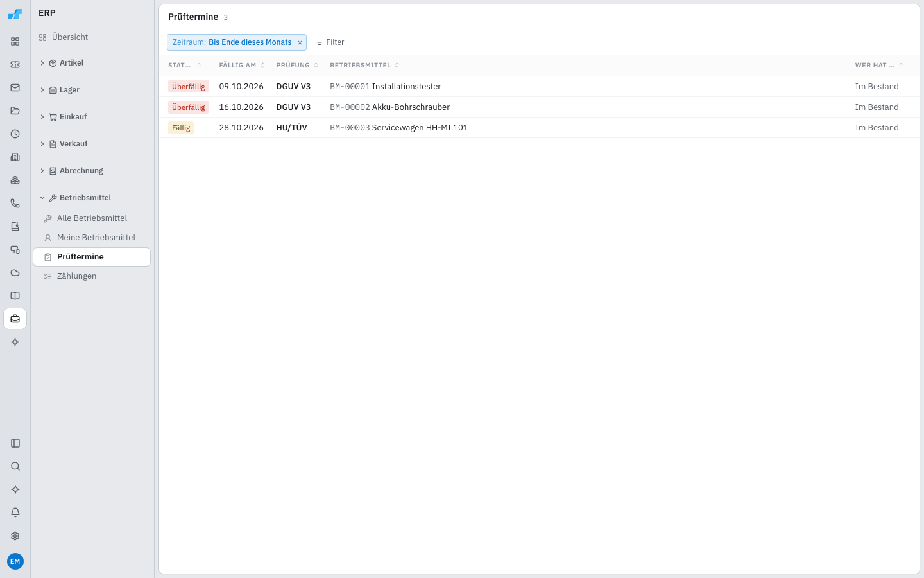
Task: Expand the Verkauf section
Action: 92,144
